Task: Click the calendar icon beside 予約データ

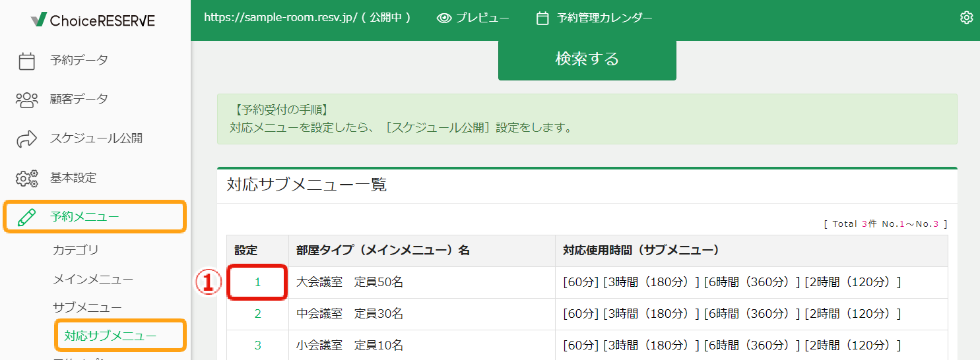Action: point(26,61)
